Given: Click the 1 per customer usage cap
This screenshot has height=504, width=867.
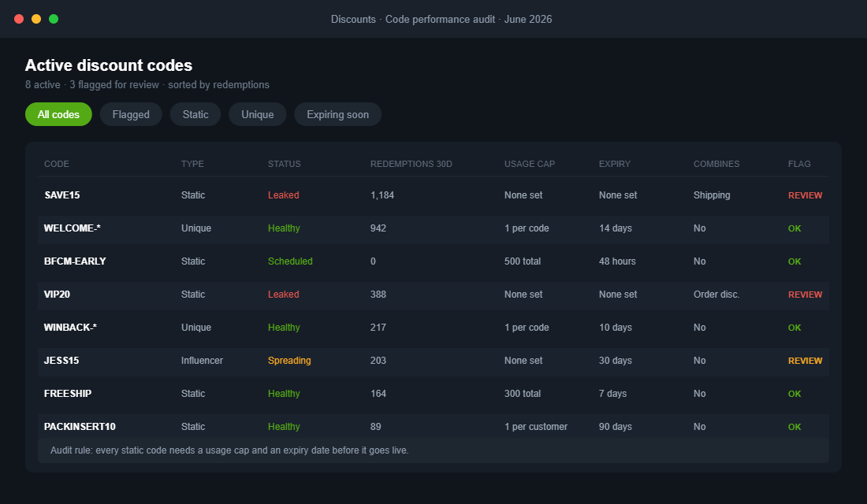Looking at the screenshot, I should coord(536,427).
